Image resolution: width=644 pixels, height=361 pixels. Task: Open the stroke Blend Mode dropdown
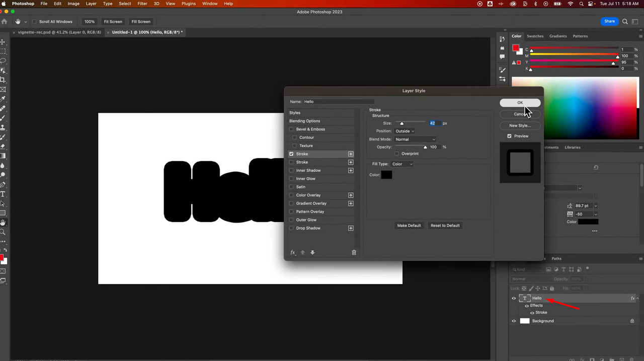coord(415,139)
